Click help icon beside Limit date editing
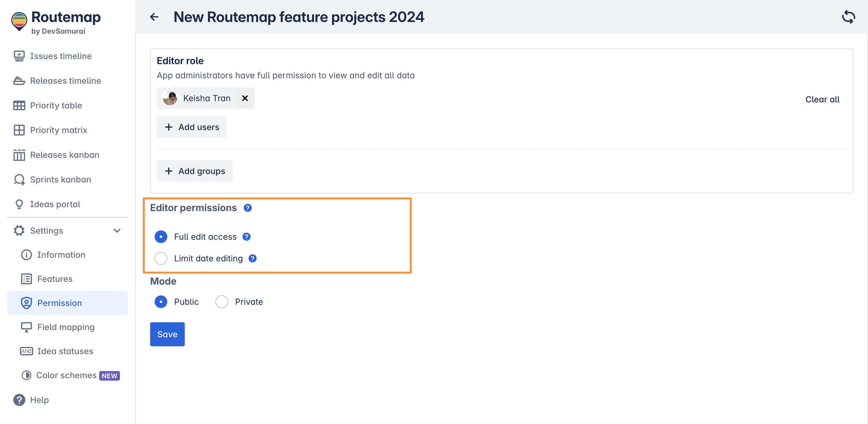This screenshot has width=868, height=424. tap(252, 258)
